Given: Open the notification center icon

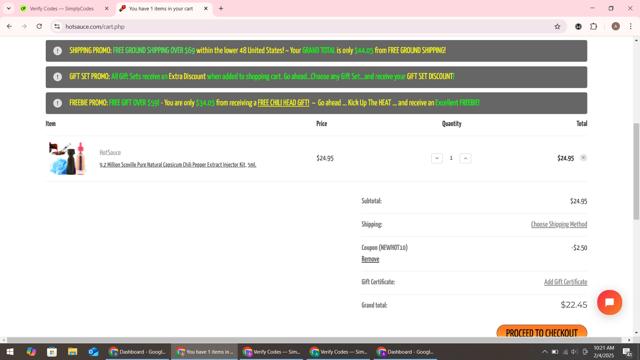Looking at the screenshot, I should click(627, 351).
